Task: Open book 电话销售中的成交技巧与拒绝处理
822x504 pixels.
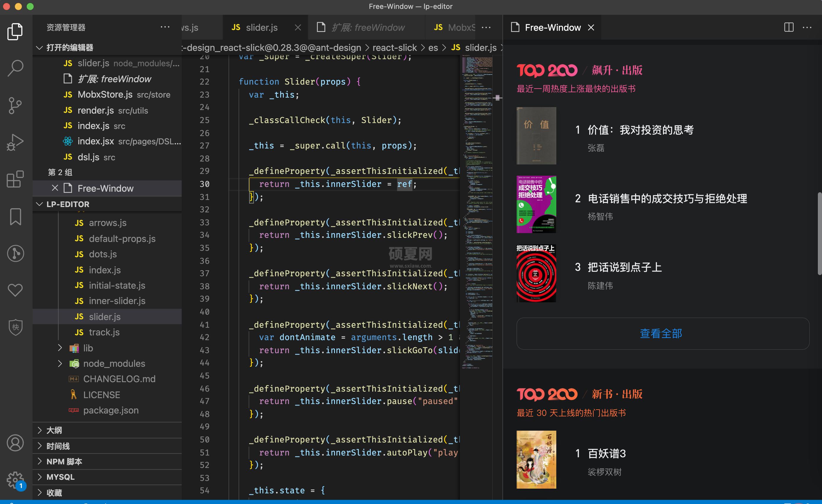Action: point(667,198)
